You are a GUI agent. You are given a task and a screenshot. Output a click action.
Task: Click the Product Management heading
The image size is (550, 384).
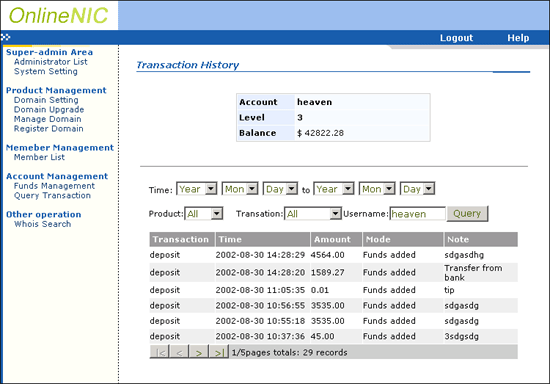point(56,90)
